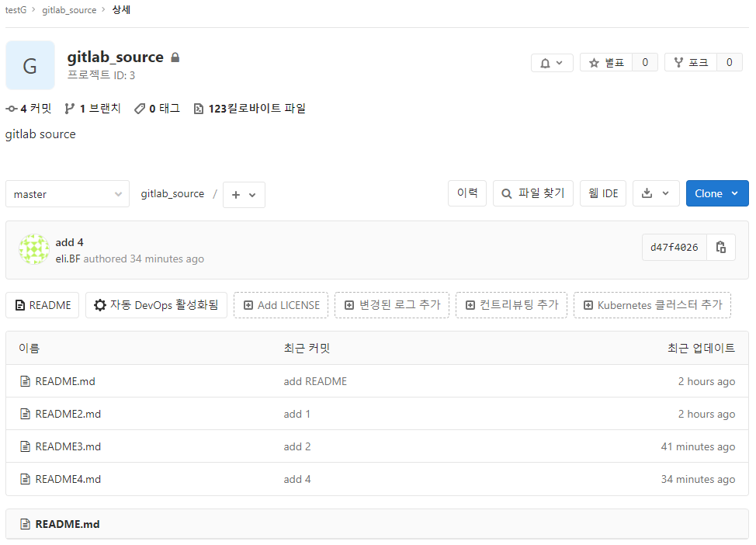The image size is (756, 545).
Task: Open commit history with 이력 button
Action: 467,193
